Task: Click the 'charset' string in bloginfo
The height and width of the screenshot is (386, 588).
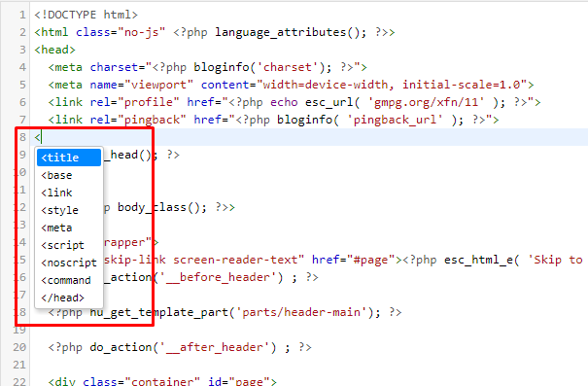Action: (288, 67)
